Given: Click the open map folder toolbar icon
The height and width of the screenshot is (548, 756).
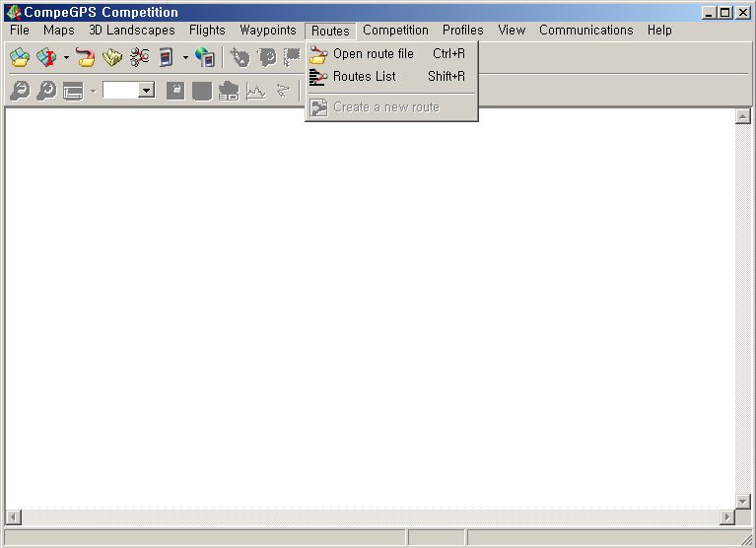Looking at the screenshot, I should click(20, 57).
